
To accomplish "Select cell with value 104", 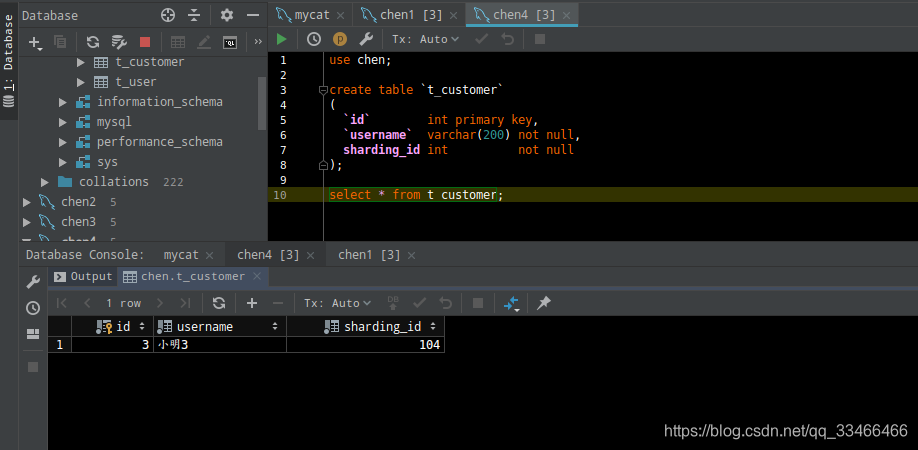I will [x=365, y=345].
